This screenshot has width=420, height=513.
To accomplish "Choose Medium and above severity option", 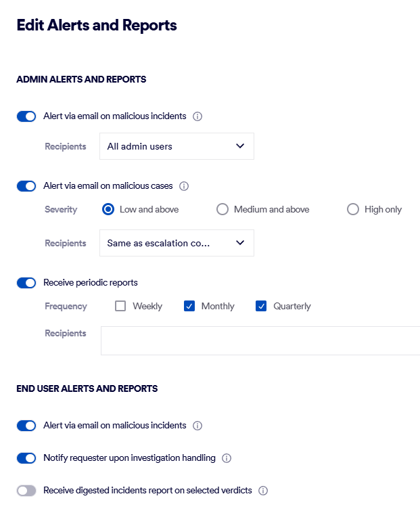I will coord(223,210).
